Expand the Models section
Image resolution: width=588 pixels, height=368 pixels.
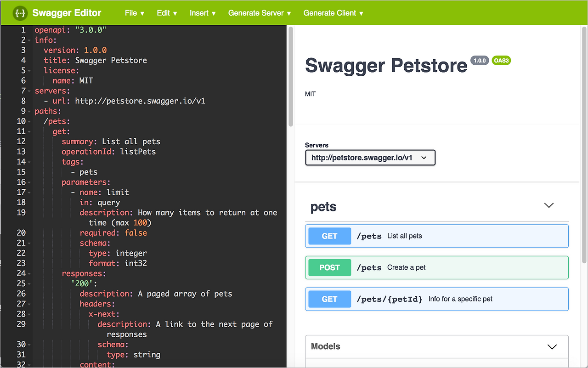552,346
